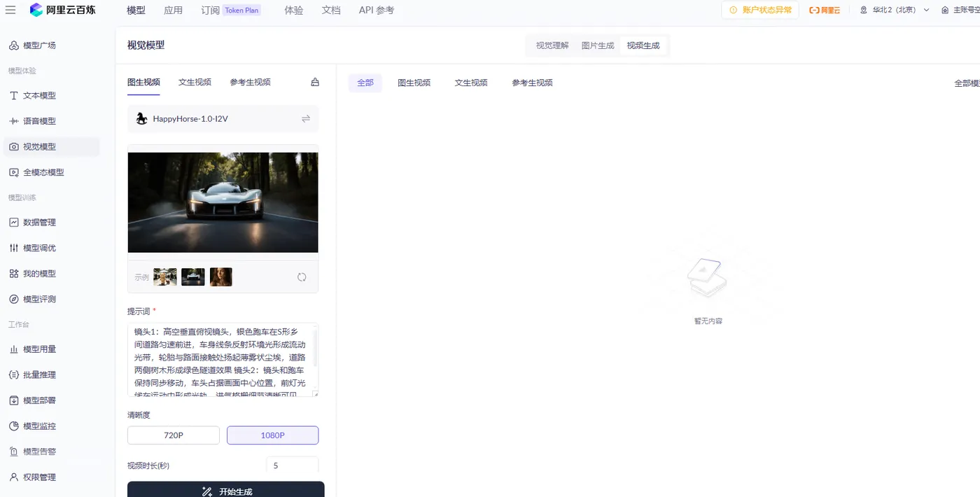Select the 1080P resolution option
980x497 pixels.
tap(272, 435)
